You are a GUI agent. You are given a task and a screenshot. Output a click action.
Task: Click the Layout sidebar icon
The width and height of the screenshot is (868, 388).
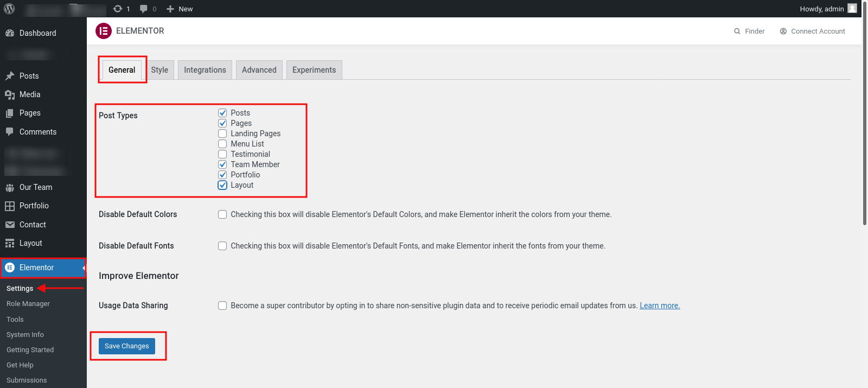click(10, 243)
